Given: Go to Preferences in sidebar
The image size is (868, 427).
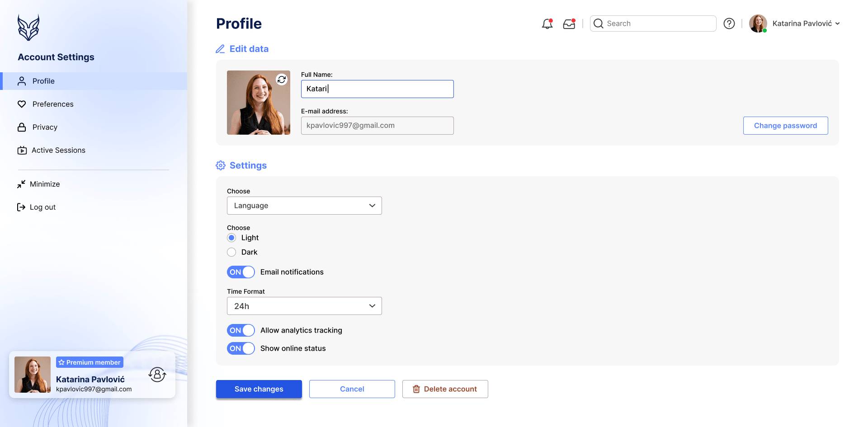Looking at the screenshot, I should tap(52, 104).
